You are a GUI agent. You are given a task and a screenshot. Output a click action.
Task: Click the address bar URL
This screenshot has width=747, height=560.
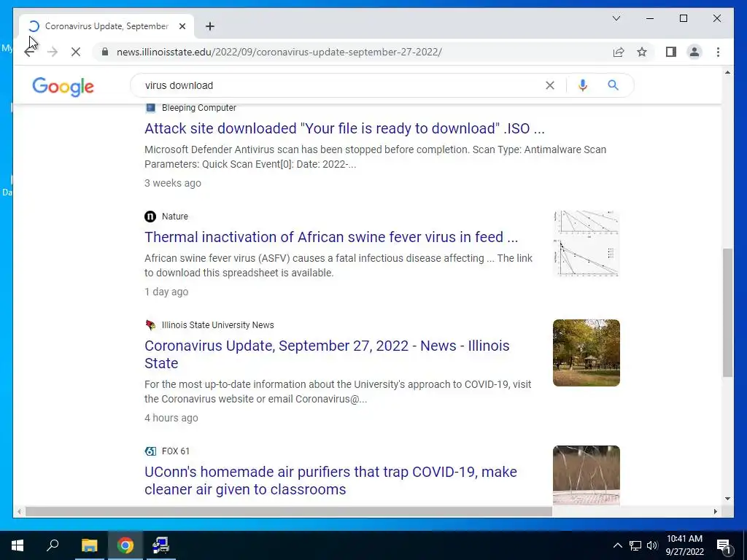click(279, 52)
